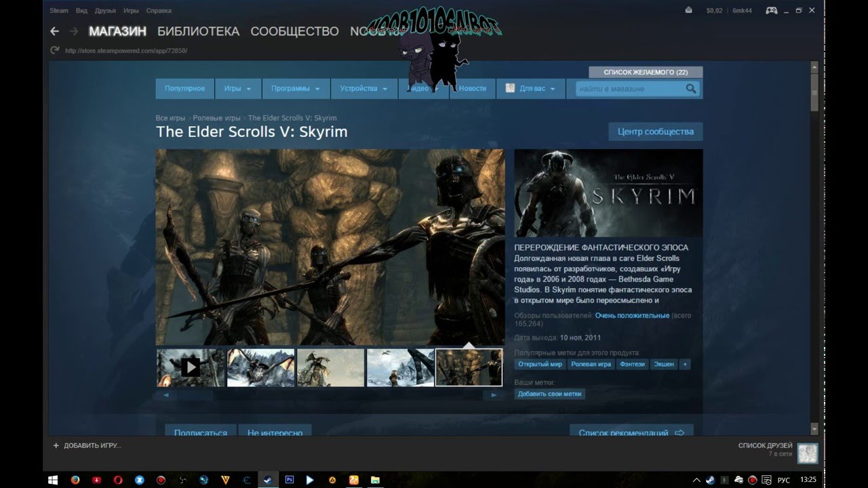Go to БИБЛИОТЕКА section
This screenshot has height=488, width=868.
tap(198, 31)
